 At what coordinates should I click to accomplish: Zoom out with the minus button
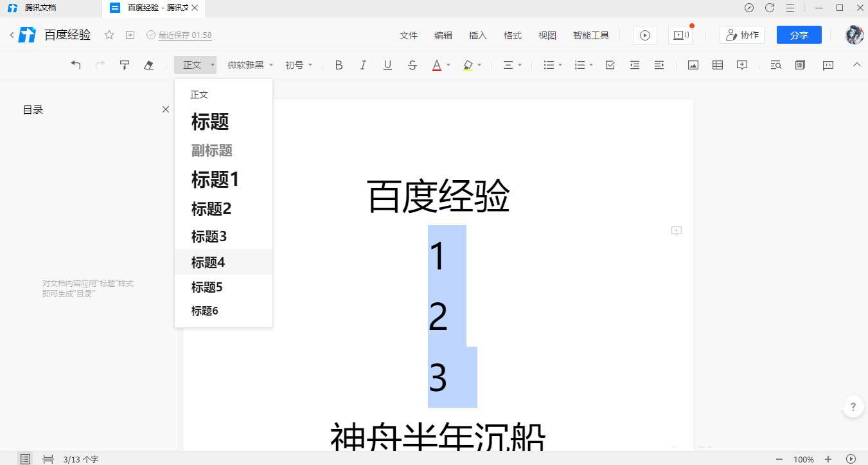(x=779, y=459)
